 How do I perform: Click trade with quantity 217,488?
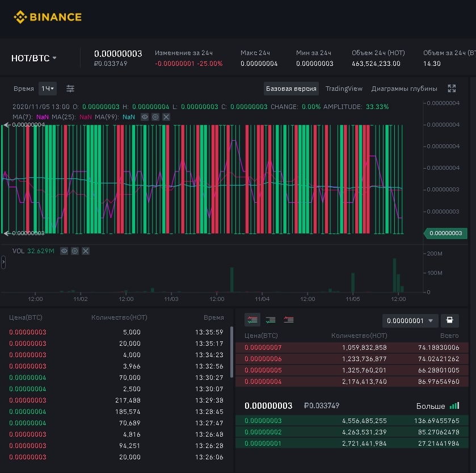116,400
